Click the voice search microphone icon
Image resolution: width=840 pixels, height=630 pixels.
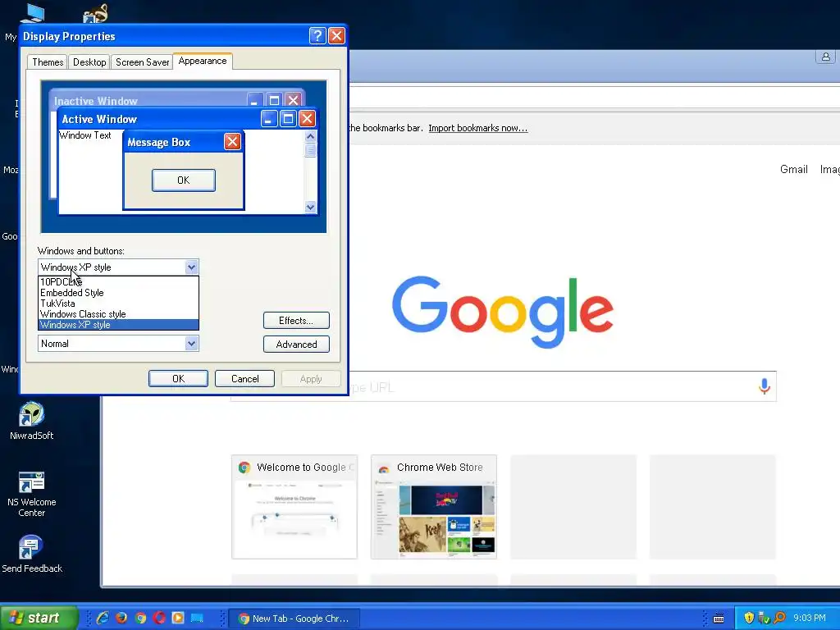(765, 386)
